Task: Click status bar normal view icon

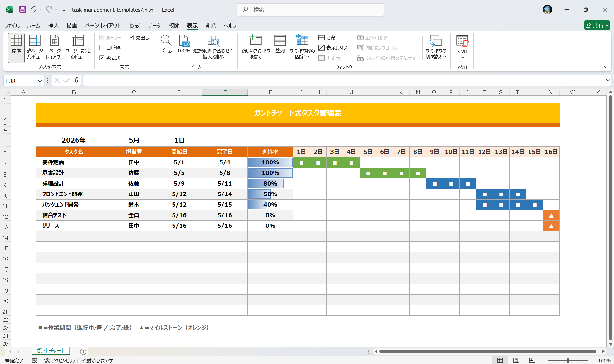Action: coord(500,360)
